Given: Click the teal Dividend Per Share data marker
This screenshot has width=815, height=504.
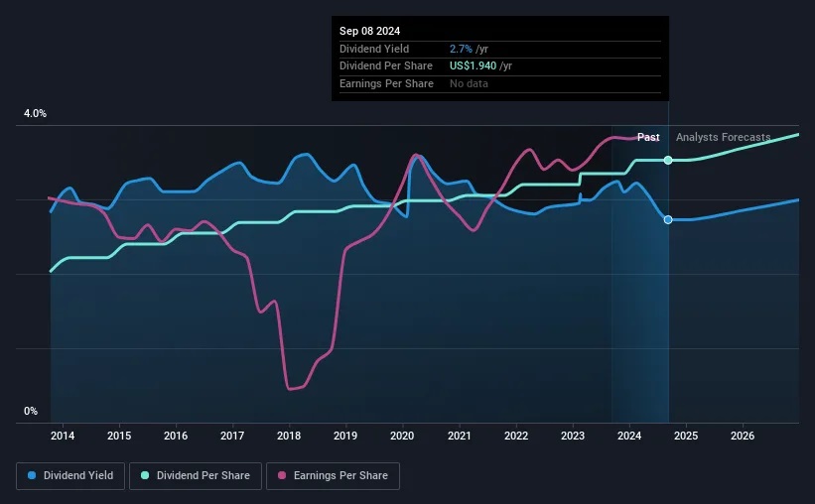Looking at the screenshot, I should click(668, 160).
